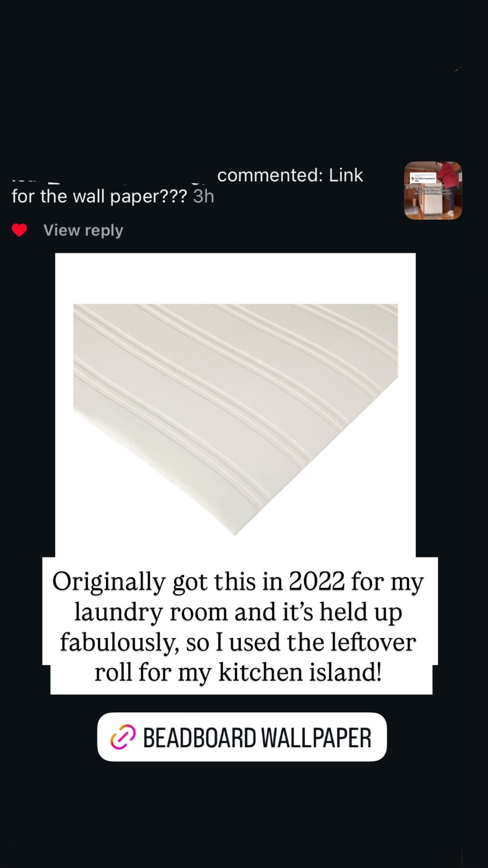Open the post thumbnail beside the comment
This screenshot has height=868, width=488.
[x=433, y=190]
